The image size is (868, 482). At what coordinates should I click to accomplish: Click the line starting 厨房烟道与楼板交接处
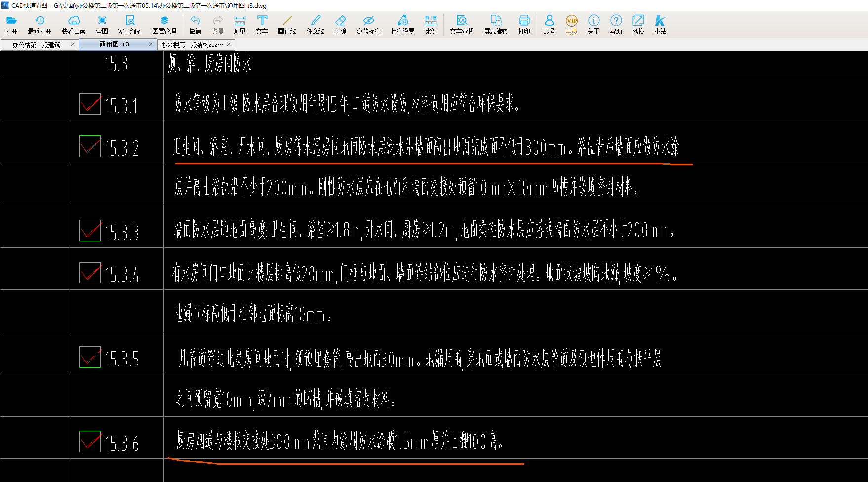coord(340,440)
